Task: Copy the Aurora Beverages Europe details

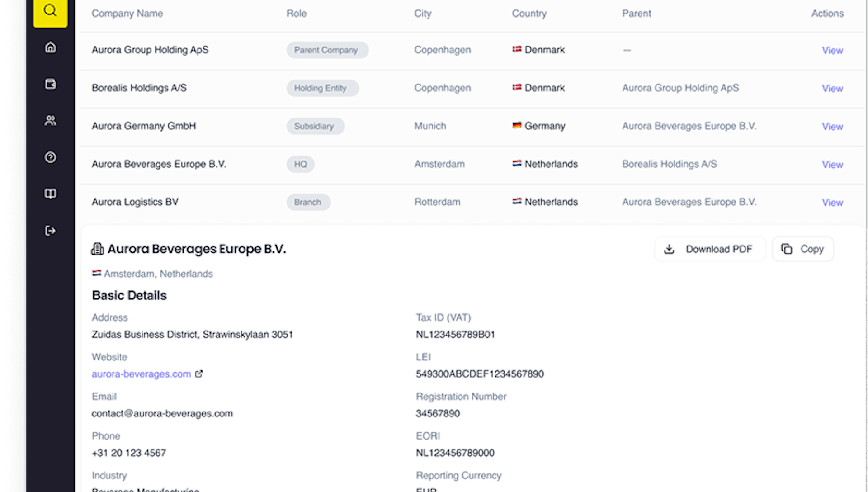Action: click(x=803, y=249)
